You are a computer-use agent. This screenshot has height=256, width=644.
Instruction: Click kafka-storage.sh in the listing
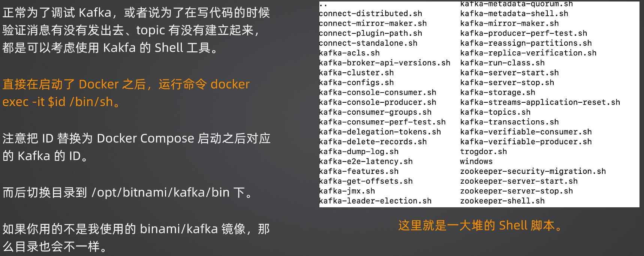click(498, 92)
